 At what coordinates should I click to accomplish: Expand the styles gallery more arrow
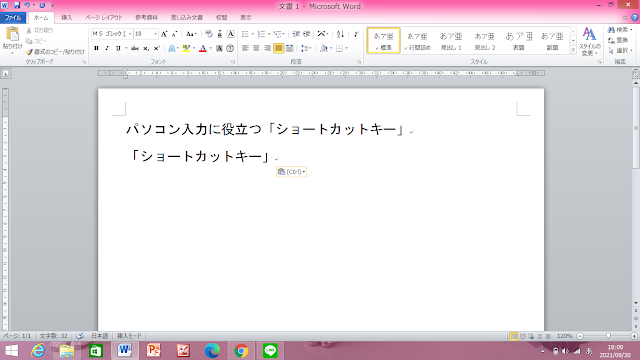(x=573, y=50)
